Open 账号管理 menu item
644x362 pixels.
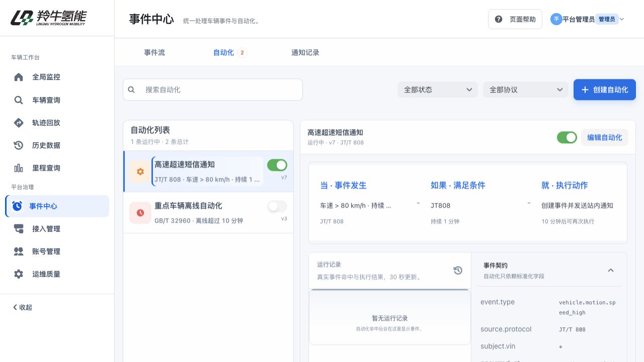(57, 251)
